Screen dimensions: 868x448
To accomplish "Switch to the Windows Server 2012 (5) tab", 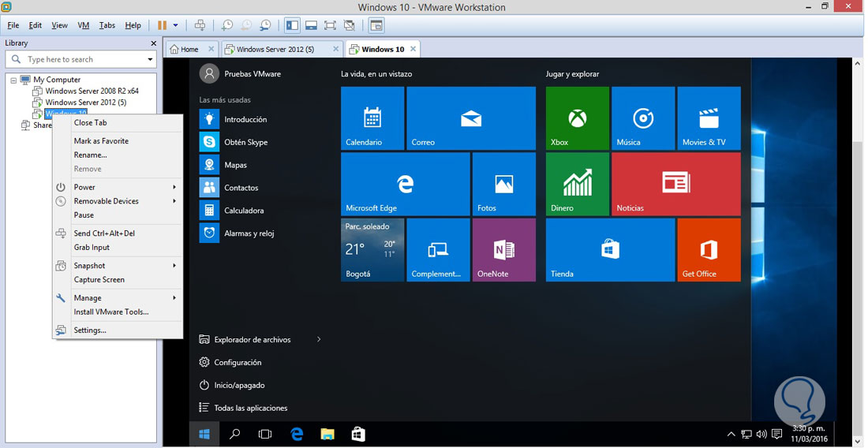I will tap(275, 49).
